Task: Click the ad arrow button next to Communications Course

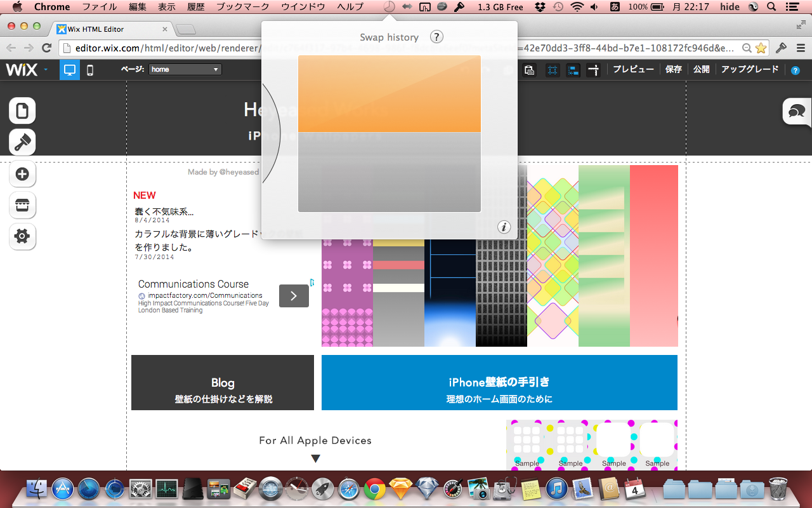Action: click(x=294, y=296)
